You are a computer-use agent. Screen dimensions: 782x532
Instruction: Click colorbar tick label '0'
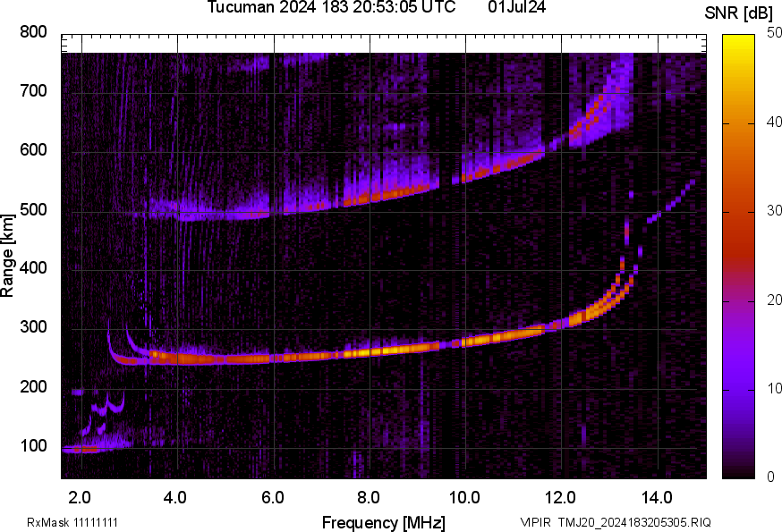point(771,477)
